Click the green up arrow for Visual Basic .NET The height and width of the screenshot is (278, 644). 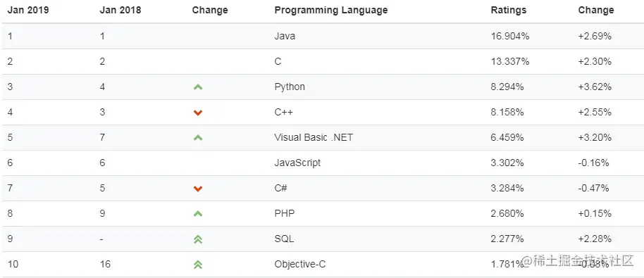198,138
